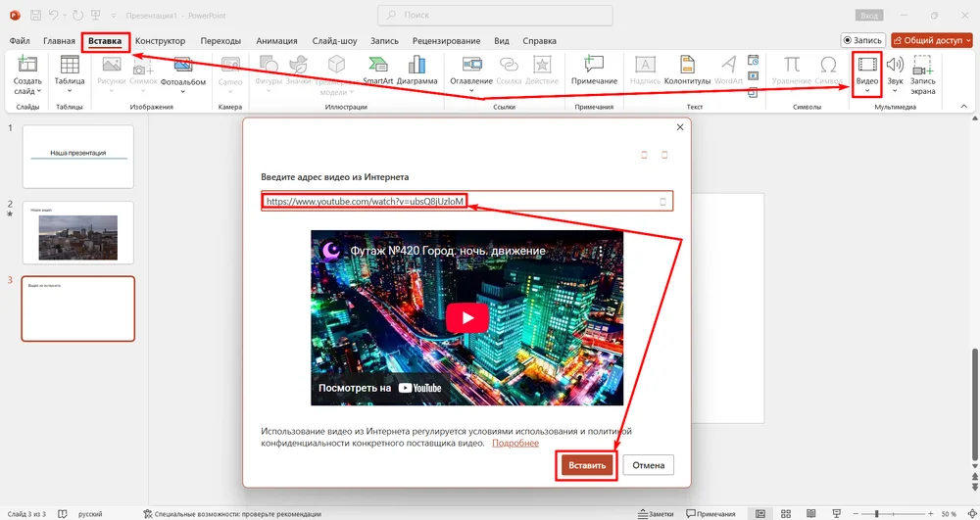Image resolution: width=980 pixels, height=520 pixels.
Task: Switch to the Анимация tab
Action: point(276,41)
